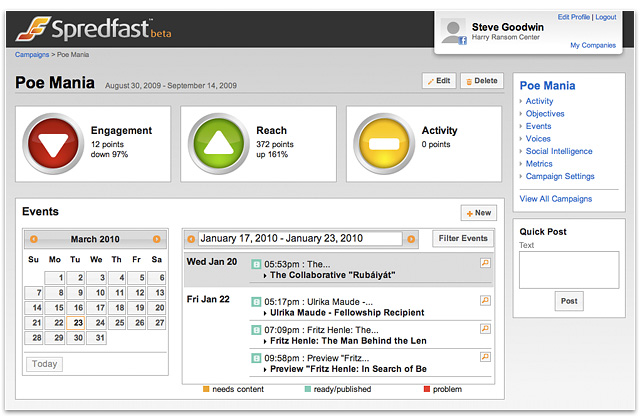Click View All Campaigns link

point(556,199)
